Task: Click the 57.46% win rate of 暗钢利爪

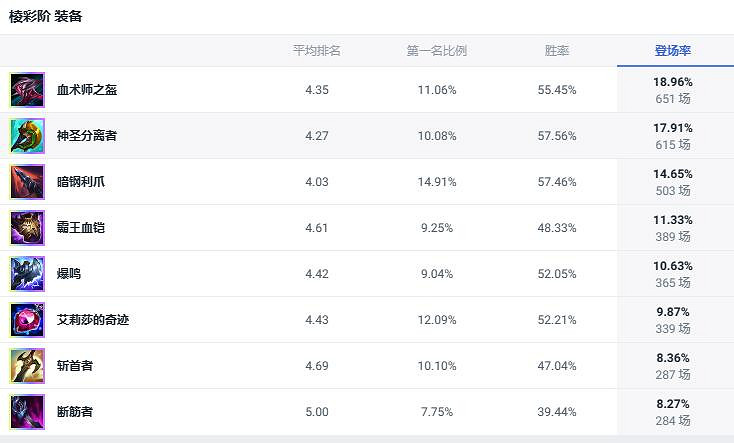Action: 557,182
